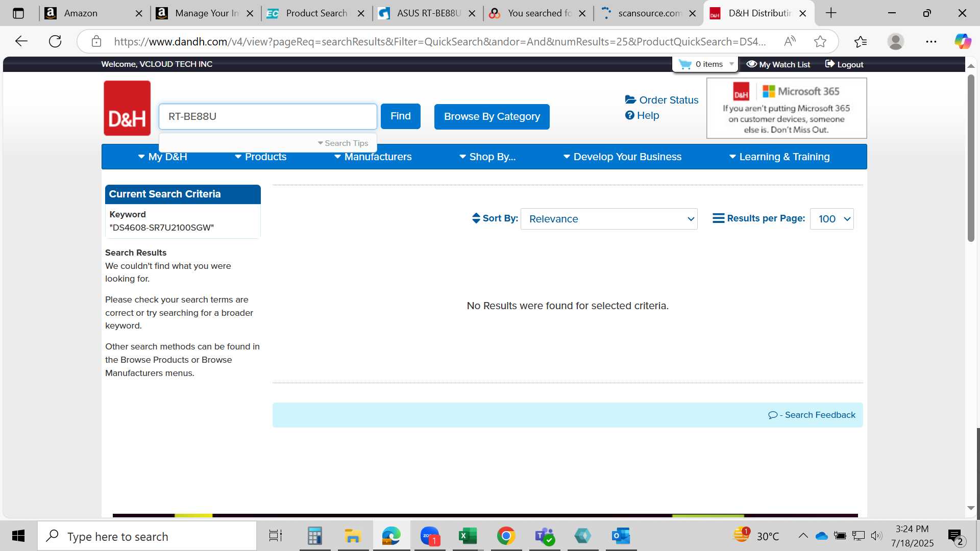Expand the My D&H menu
This screenshot has width=980, height=551.
(x=162, y=157)
